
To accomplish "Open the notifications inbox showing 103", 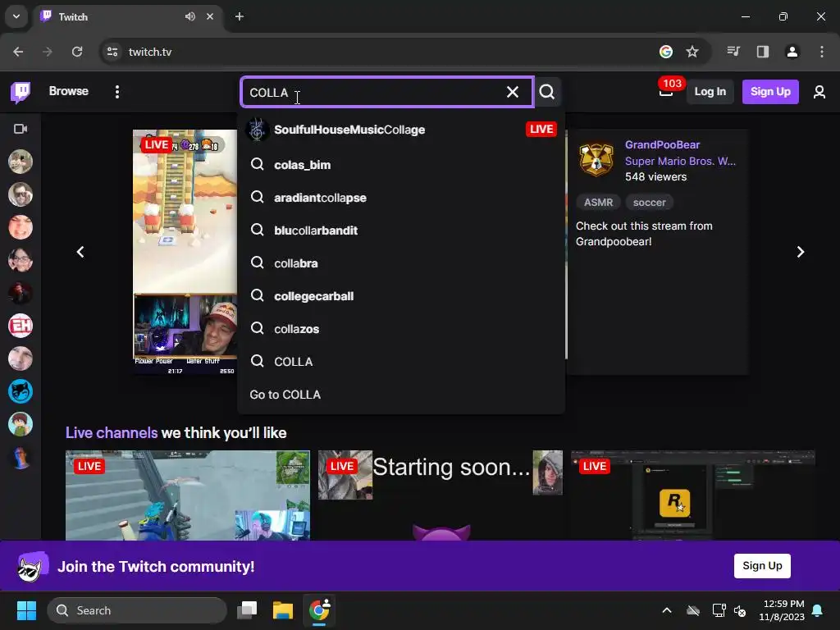I will pos(666,92).
